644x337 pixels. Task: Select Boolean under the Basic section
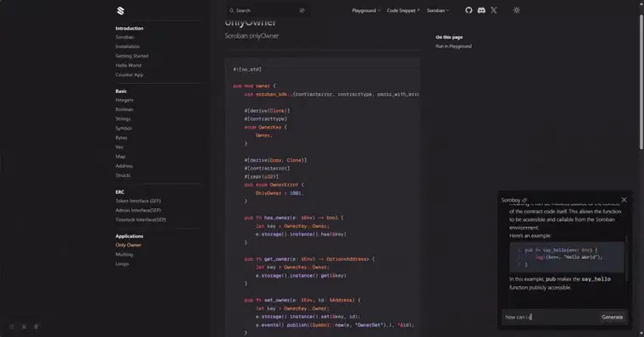click(x=125, y=109)
